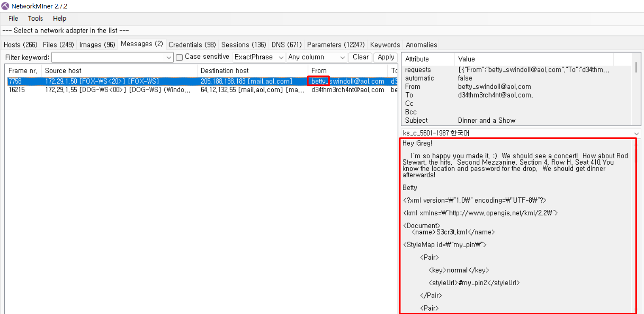Toggle the Case sensitive checkbox
The width and height of the screenshot is (644, 314).
179,57
